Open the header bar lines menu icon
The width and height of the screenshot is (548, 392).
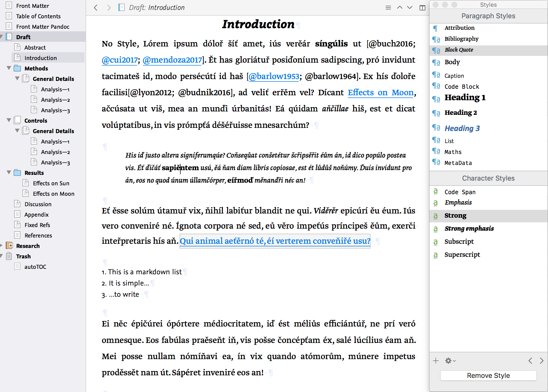click(388, 8)
